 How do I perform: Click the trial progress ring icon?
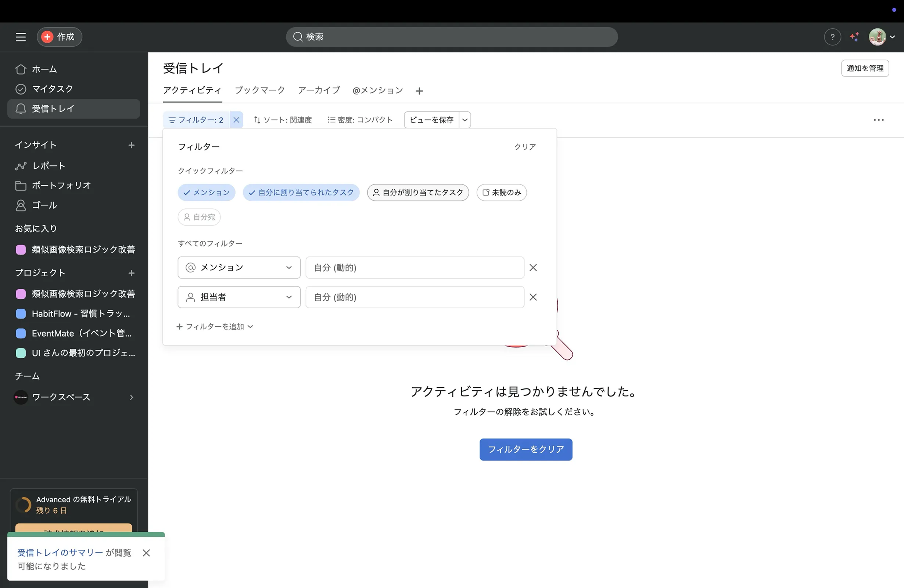[x=24, y=505]
